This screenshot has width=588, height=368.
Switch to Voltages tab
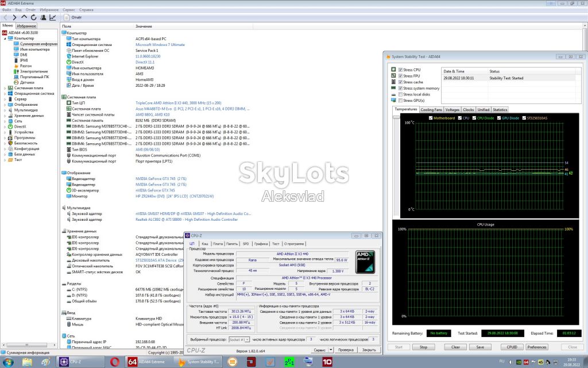pos(452,110)
